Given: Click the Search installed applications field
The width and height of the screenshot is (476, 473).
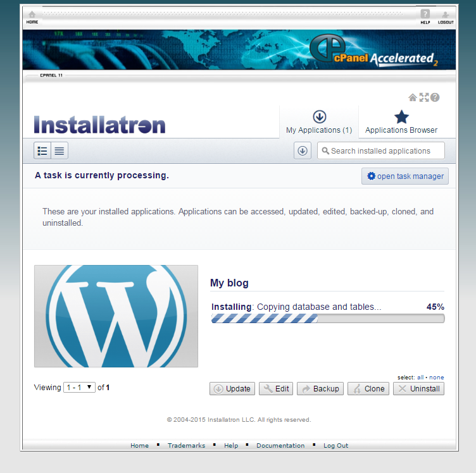Looking at the screenshot, I should (x=381, y=150).
